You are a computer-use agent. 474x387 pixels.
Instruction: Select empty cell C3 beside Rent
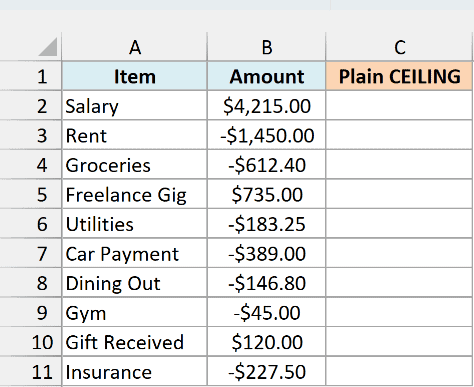coord(399,135)
